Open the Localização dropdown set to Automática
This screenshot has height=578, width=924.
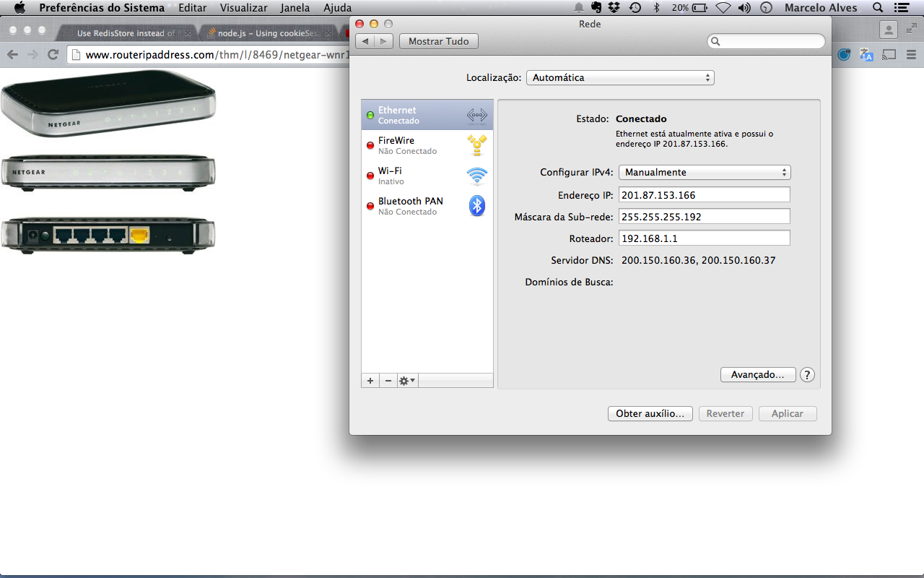pyautogui.click(x=619, y=77)
